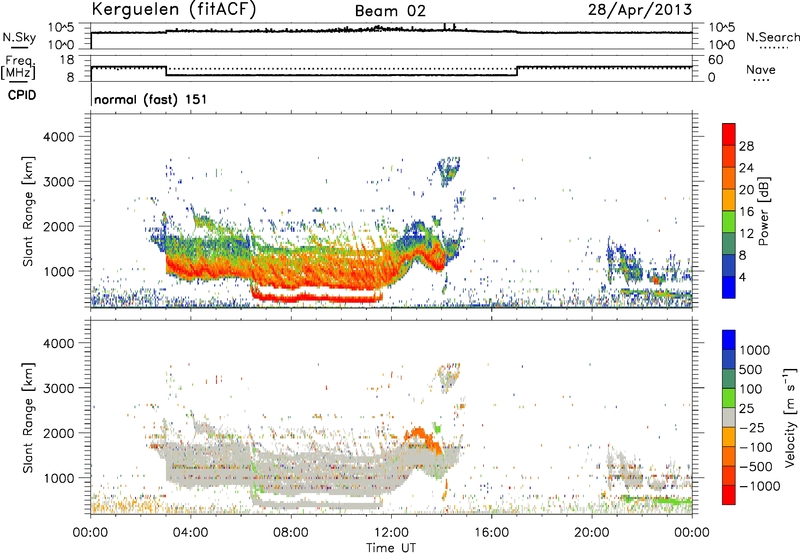This screenshot has height=554, width=800.
Task: Click the "20:00" time axis label
Action: pos(591,532)
